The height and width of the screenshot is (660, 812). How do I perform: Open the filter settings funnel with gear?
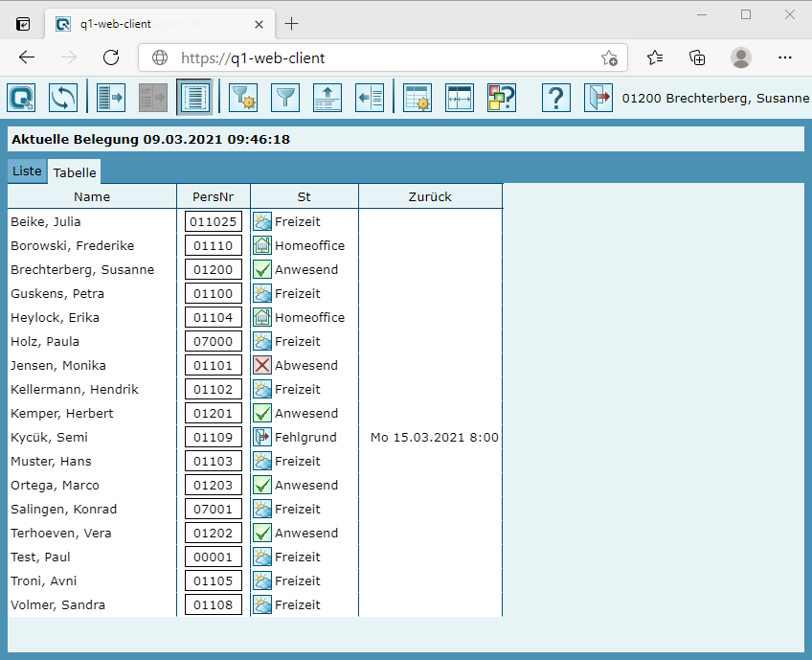coord(243,97)
